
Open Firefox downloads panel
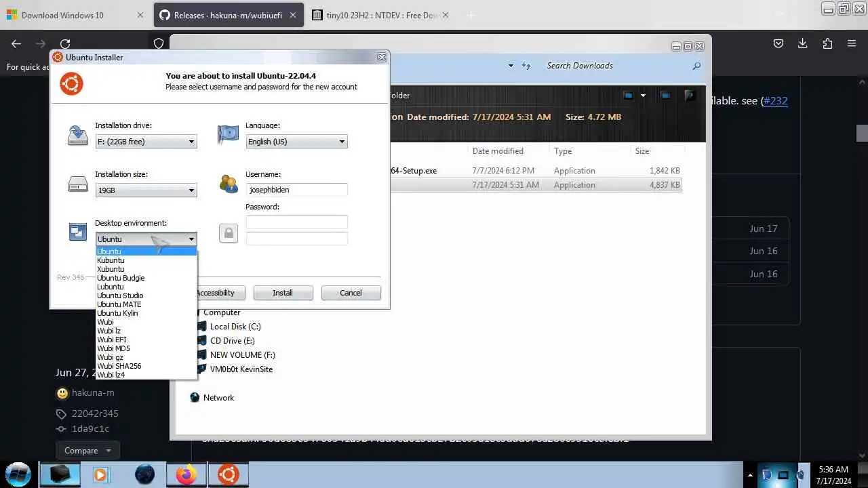tap(803, 43)
